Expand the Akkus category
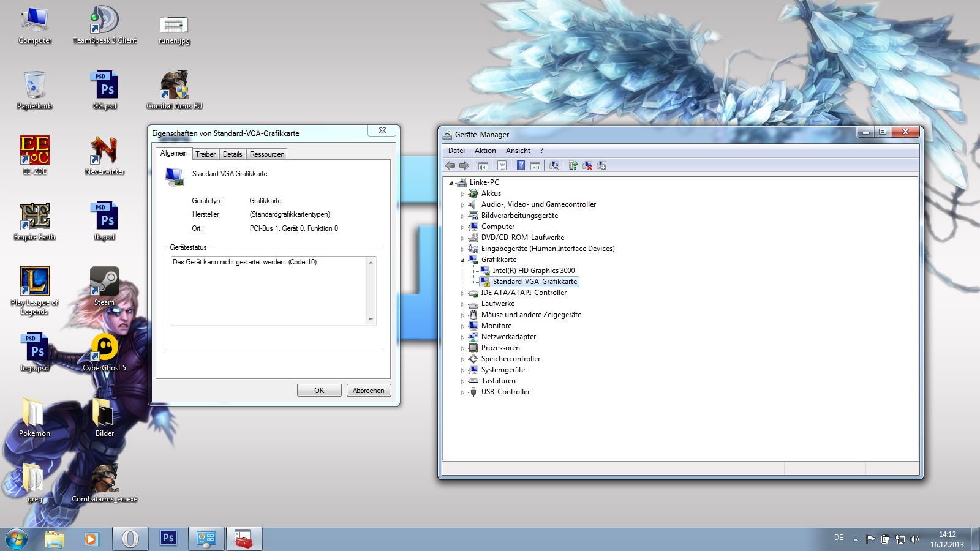980x551 pixels. click(462, 194)
